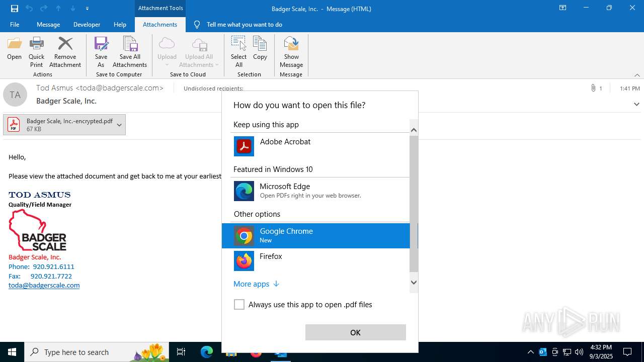The width and height of the screenshot is (644, 362).
Task: Click the network icon in the tray
Action: pos(567,352)
